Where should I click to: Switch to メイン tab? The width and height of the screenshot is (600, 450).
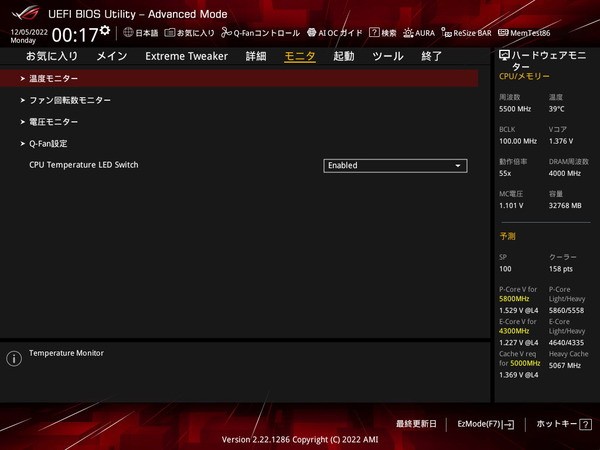[x=112, y=56]
